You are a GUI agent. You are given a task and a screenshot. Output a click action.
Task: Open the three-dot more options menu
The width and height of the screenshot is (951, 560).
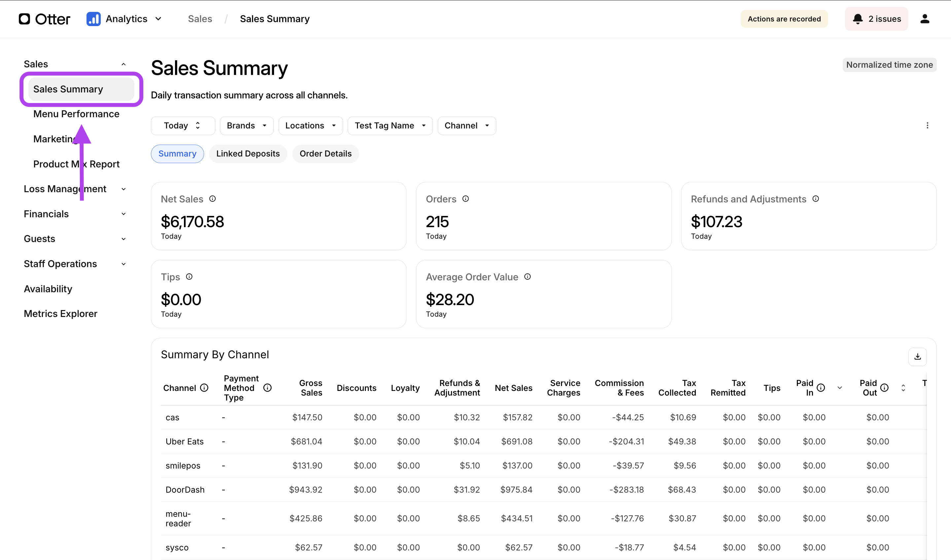click(927, 125)
